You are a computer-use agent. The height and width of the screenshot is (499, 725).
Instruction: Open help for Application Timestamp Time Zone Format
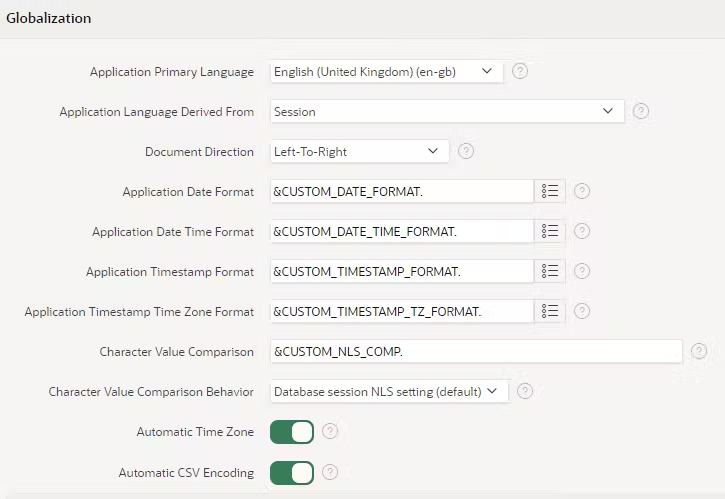582,311
